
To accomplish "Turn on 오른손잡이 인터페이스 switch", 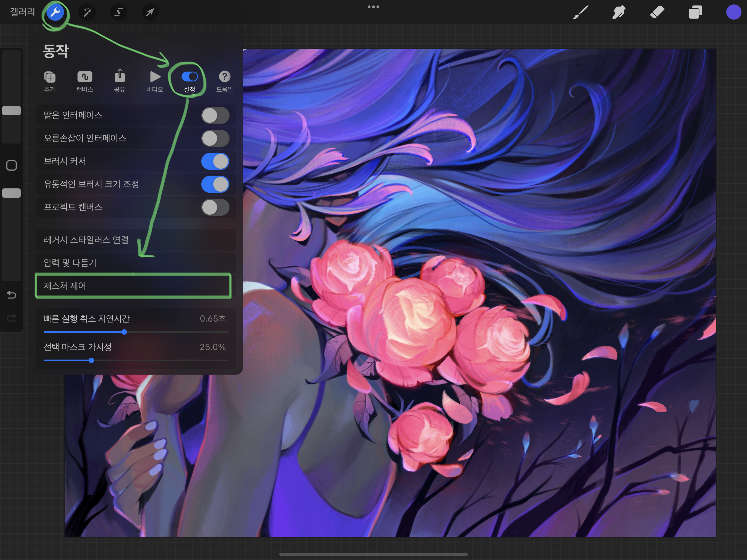I will (x=215, y=138).
